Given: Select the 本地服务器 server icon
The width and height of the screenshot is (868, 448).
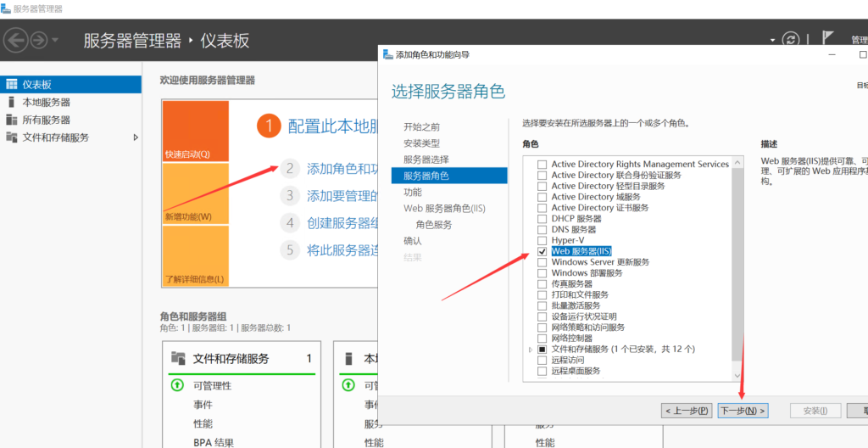Looking at the screenshot, I should [12, 102].
